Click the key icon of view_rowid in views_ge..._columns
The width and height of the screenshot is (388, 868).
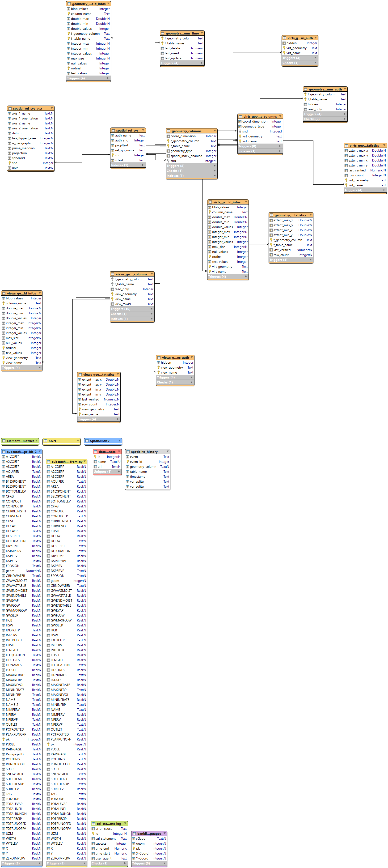coord(113,304)
